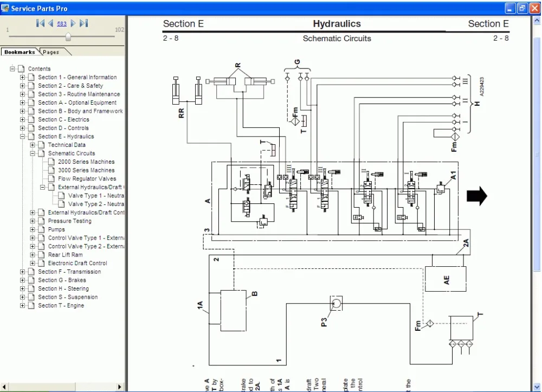Go to next page arrow icon

pyautogui.click(x=73, y=23)
